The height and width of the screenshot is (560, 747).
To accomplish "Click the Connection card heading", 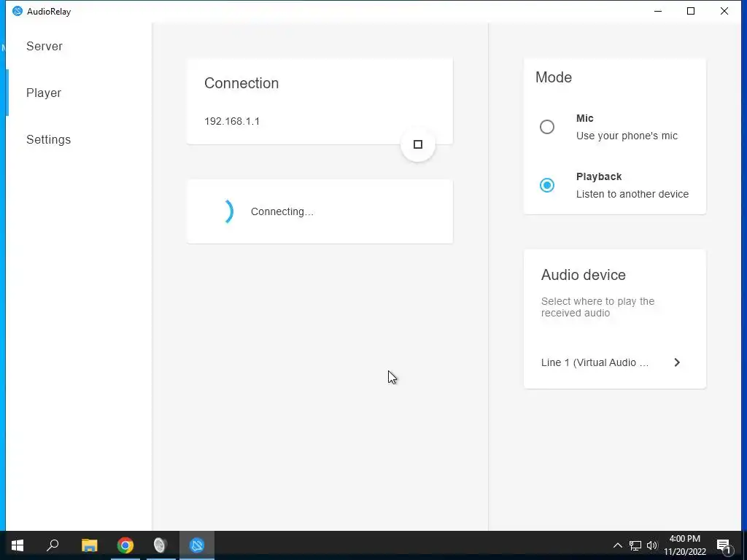I will point(241,83).
